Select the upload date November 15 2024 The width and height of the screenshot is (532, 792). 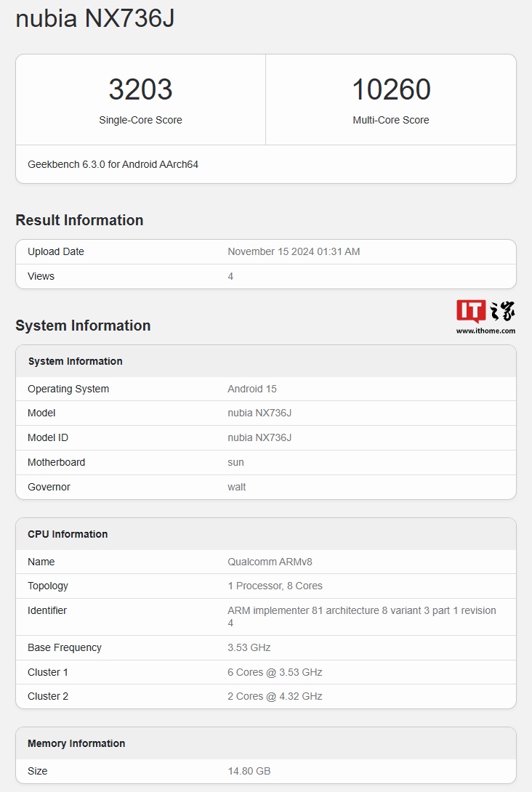(294, 251)
